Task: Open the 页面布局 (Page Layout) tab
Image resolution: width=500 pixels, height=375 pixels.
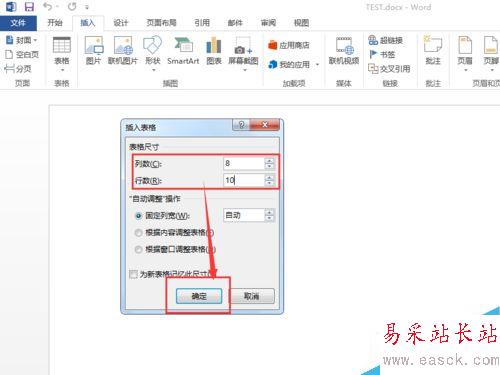Action: coord(162,23)
